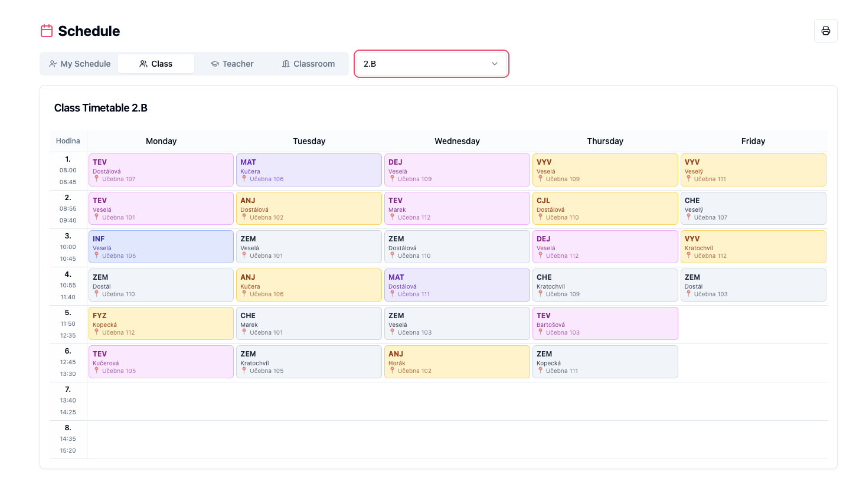Select Wednesday DEJ lesson in Učebna 109
This screenshot has height=504, width=866.
point(457,170)
